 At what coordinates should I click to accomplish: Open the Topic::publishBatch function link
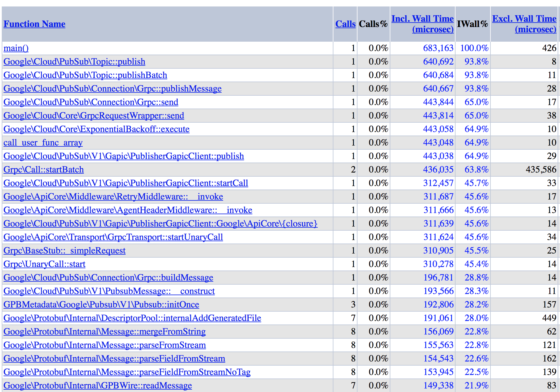click(85, 75)
